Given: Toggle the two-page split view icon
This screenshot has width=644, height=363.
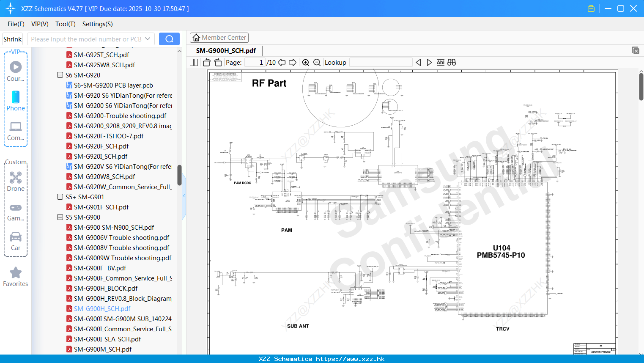Looking at the screenshot, I should click(x=194, y=62).
